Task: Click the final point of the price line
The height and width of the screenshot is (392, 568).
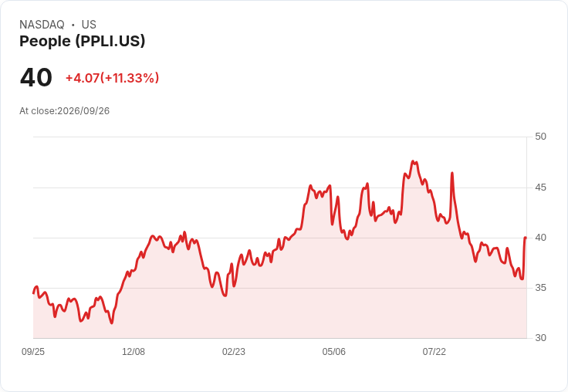Action: 526,238
